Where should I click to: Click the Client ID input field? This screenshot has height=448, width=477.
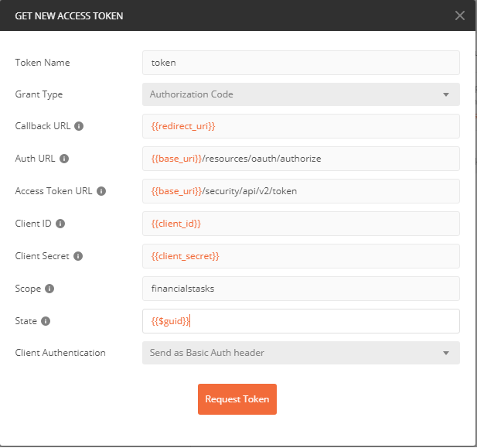click(x=301, y=224)
